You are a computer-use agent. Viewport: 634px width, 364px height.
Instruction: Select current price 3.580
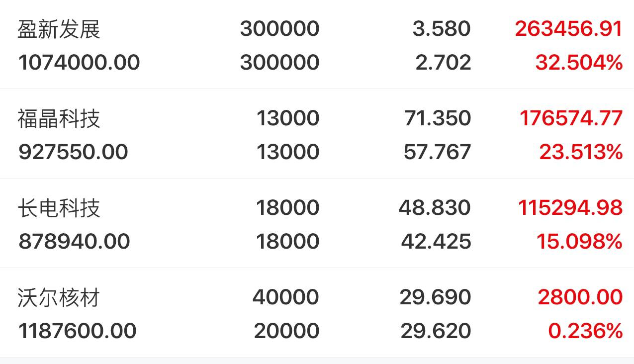point(442,29)
